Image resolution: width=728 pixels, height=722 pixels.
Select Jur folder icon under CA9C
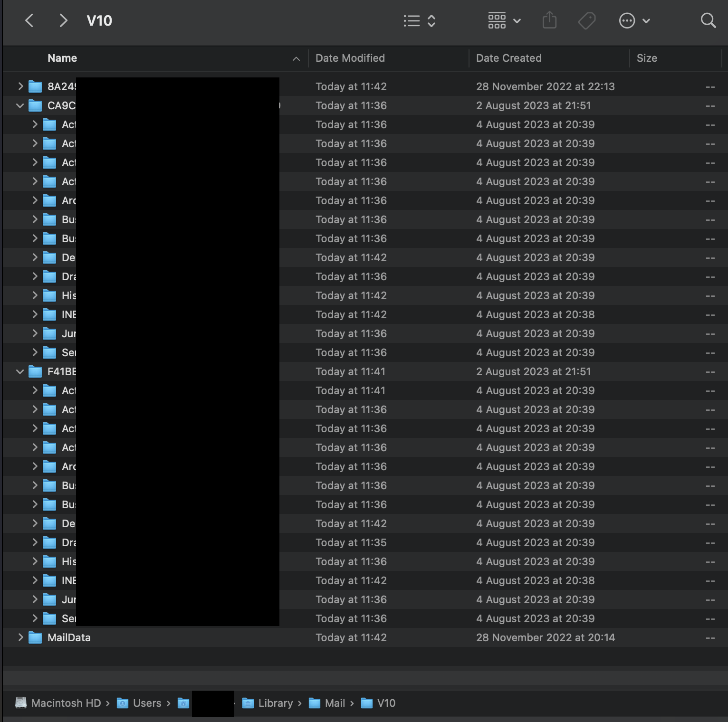[x=49, y=333]
